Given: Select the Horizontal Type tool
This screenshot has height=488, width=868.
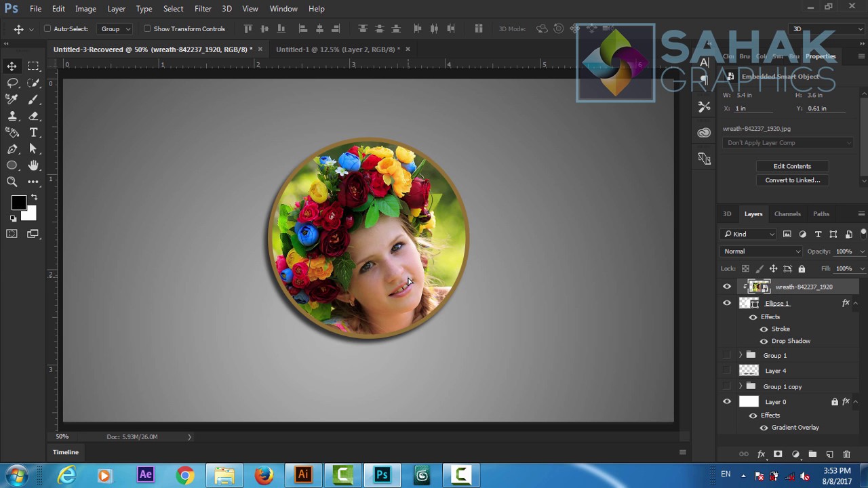Looking at the screenshot, I should 33,132.
